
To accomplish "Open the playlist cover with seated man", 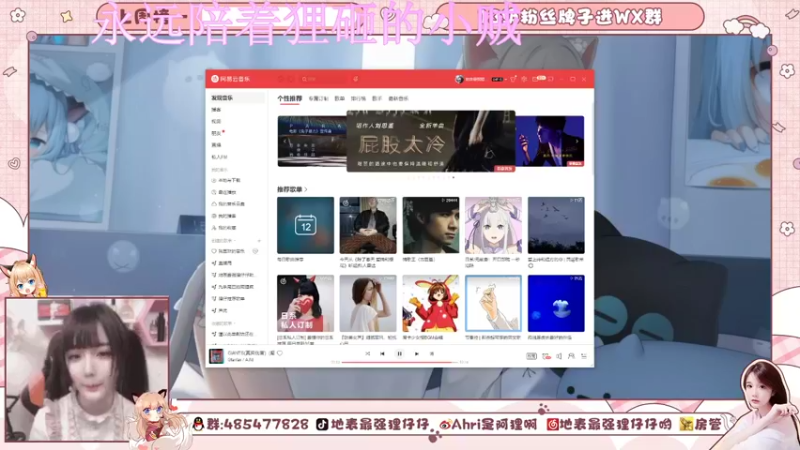I will click(x=368, y=225).
